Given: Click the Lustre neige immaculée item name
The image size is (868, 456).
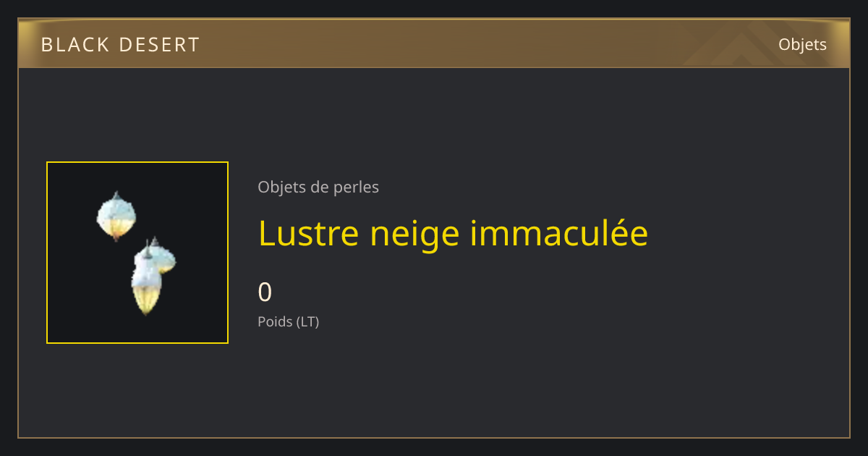Looking at the screenshot, I should [453, 234].
